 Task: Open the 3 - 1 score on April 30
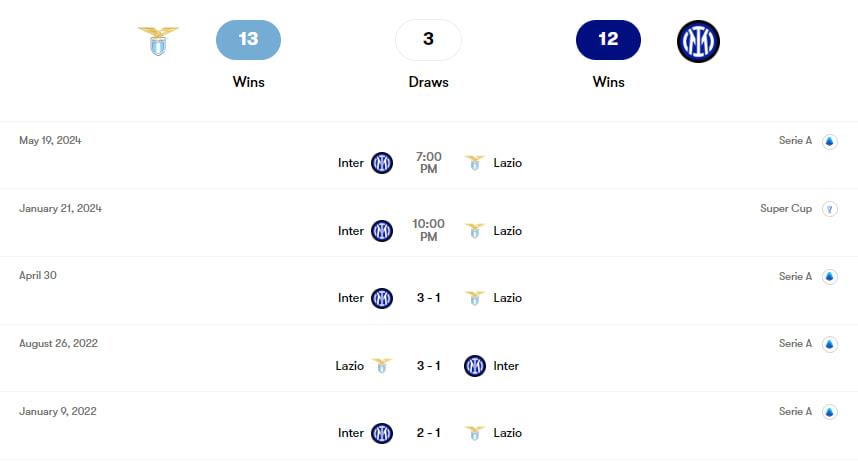pyautogui.click(x=428, y=298)
